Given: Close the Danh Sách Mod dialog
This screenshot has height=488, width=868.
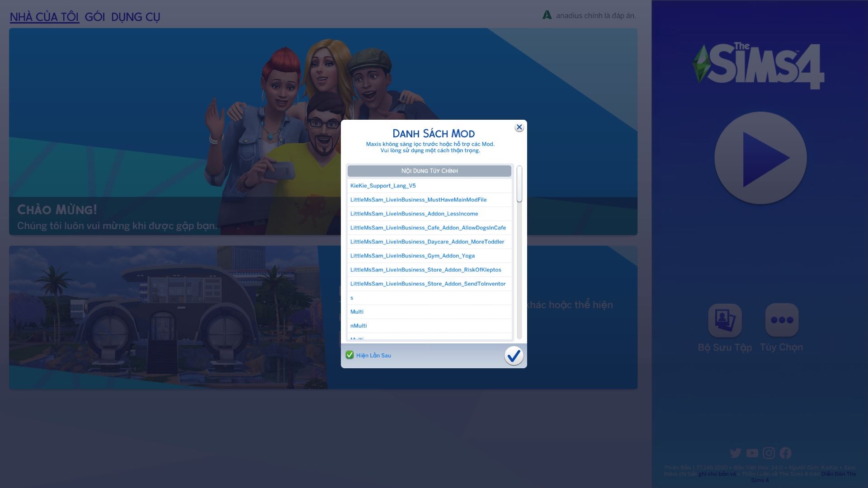Looking at the screenshot, I should coord(519,127).
